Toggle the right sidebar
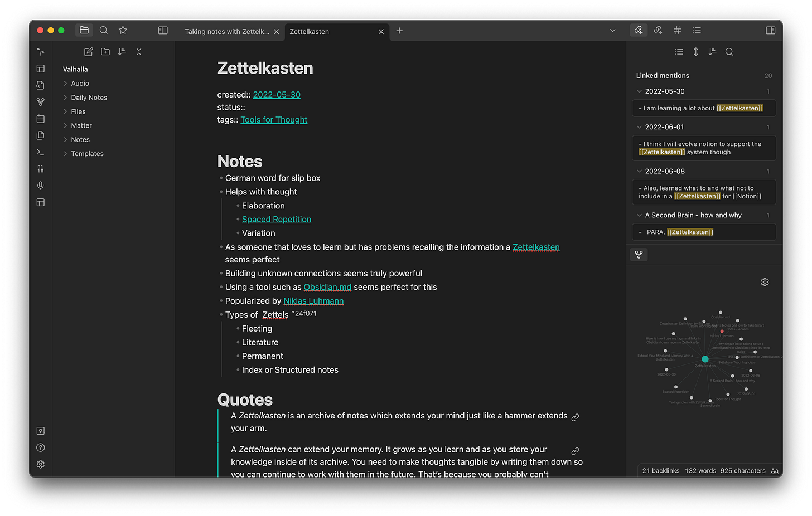This screenshot has width=812, height=516. 771,30
